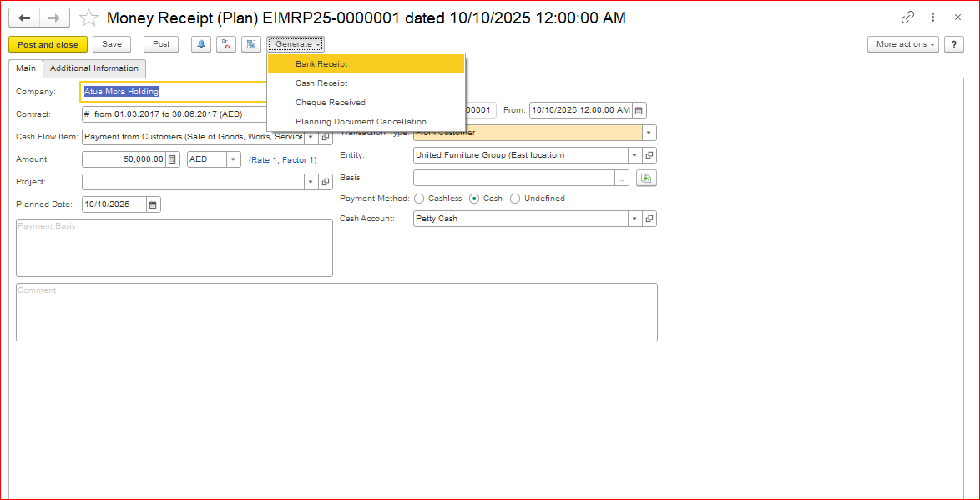980x500 pixels.
Task: Open the Entity record details icon
Action: coord(649,155)
